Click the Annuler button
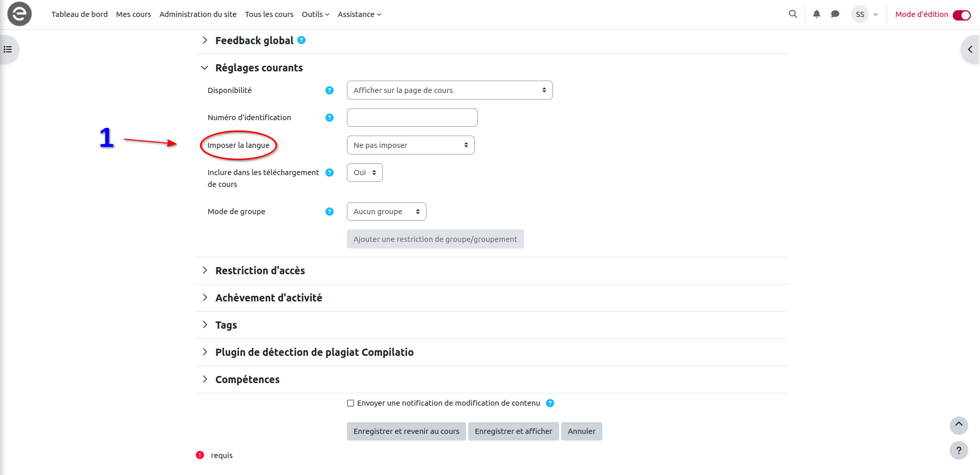Screen dimensions: 980x475 (x=581, y=431)
